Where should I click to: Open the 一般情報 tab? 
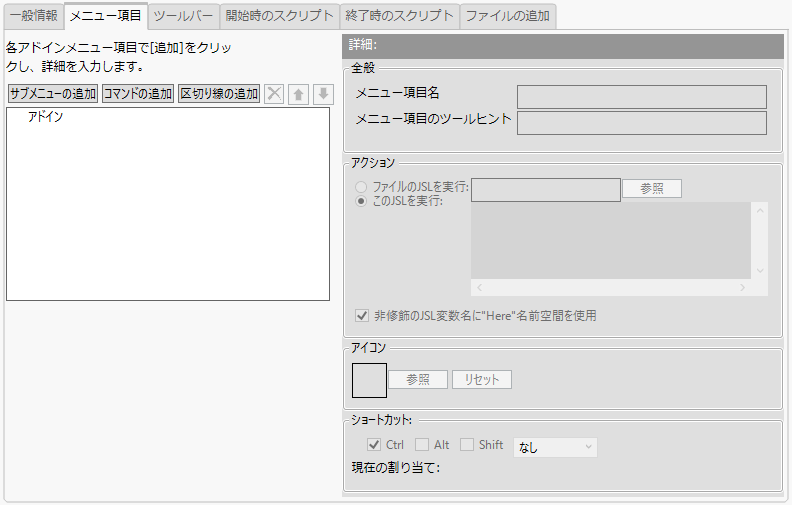point(34,16)
